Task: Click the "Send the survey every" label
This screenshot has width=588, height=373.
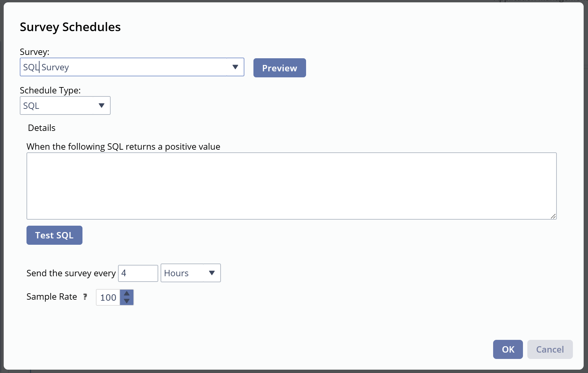Action: tap(71, 273)
